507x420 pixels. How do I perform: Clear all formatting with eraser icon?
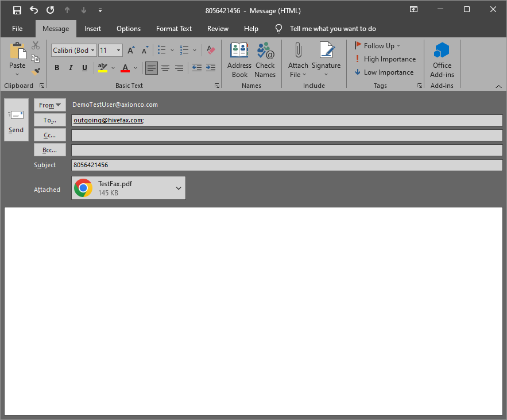click(x=211, y=51)
